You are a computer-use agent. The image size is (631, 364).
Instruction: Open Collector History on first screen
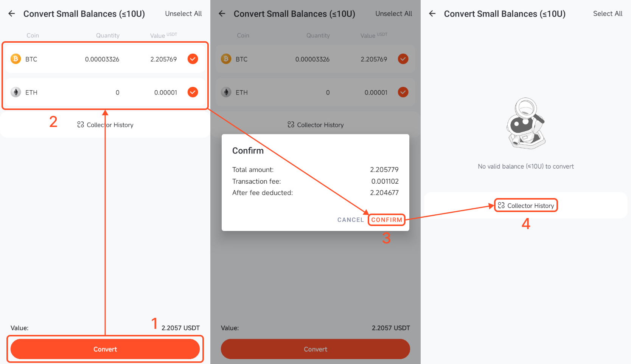(105, 125)
